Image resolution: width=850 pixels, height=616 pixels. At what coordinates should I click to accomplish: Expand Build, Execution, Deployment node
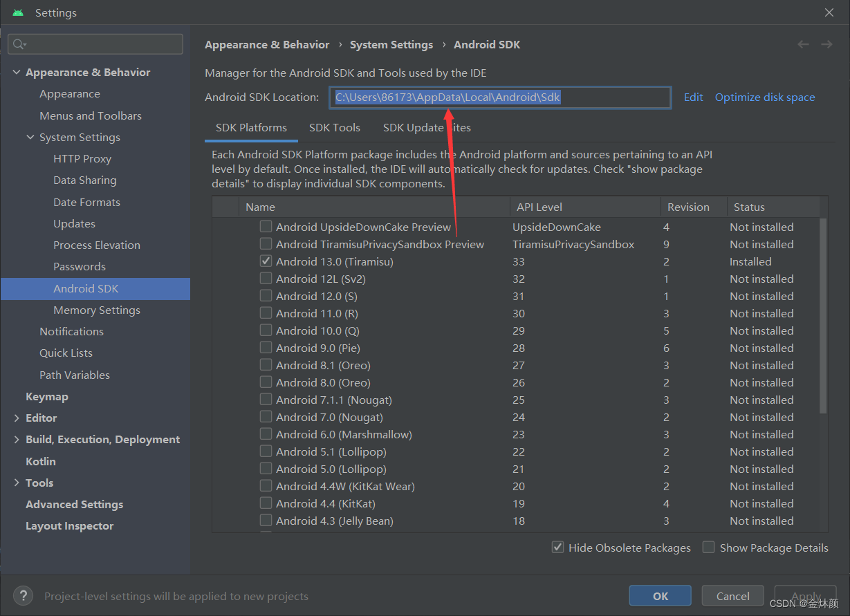17,439
